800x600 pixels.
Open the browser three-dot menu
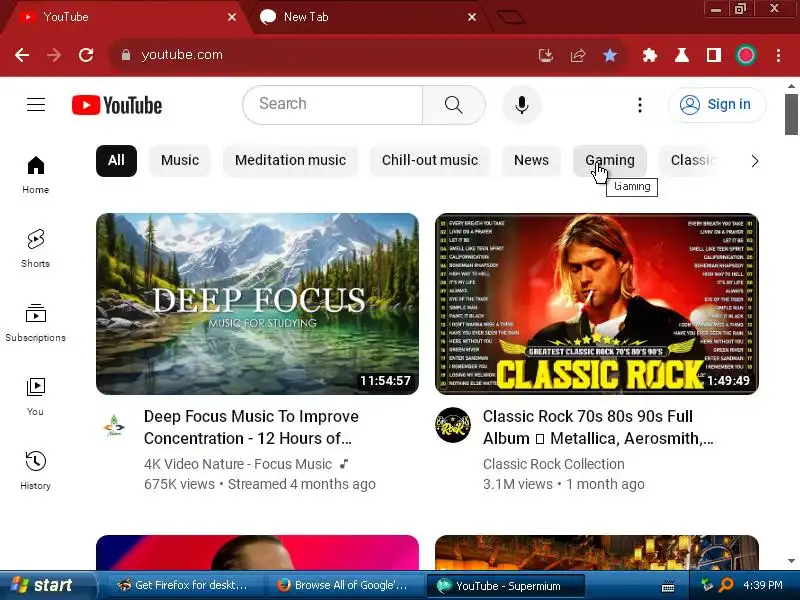coord(779,55)
